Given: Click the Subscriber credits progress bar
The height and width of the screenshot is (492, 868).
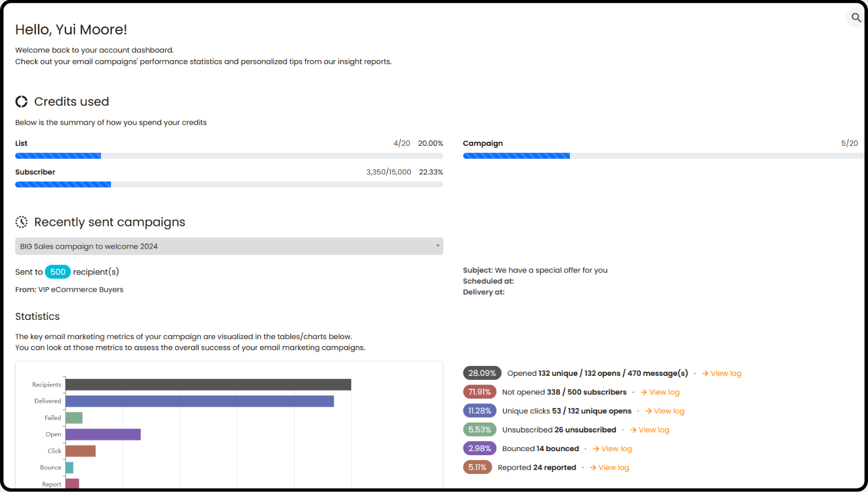Looking at the screenshot, I should 229,184.
